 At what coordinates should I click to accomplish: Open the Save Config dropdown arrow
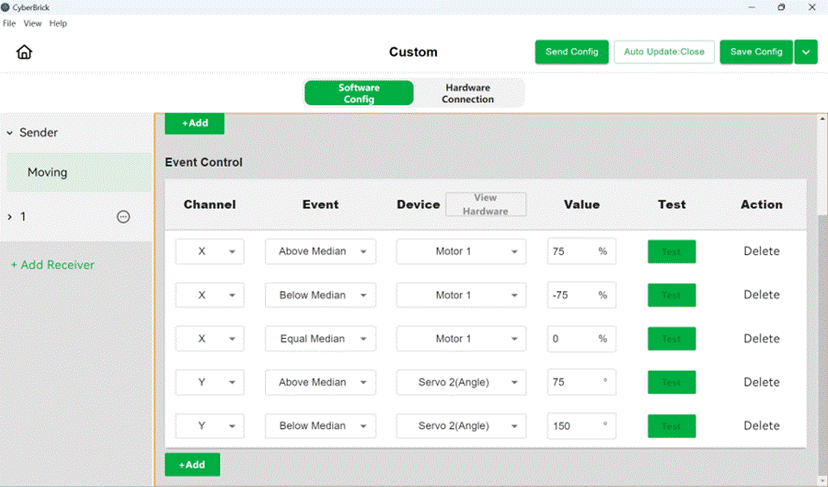pos(806,52)
